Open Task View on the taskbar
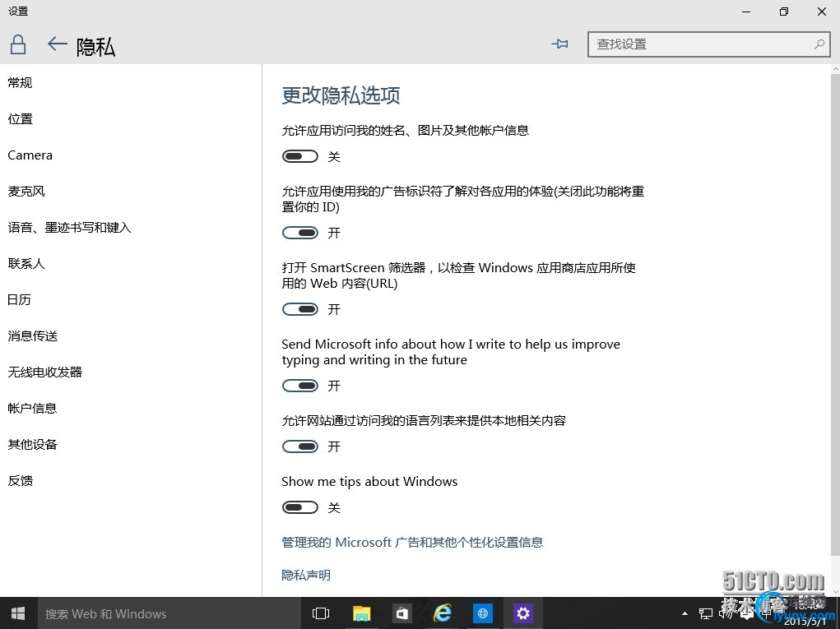This screenshot has width=840, height=629. click(320, 613)
